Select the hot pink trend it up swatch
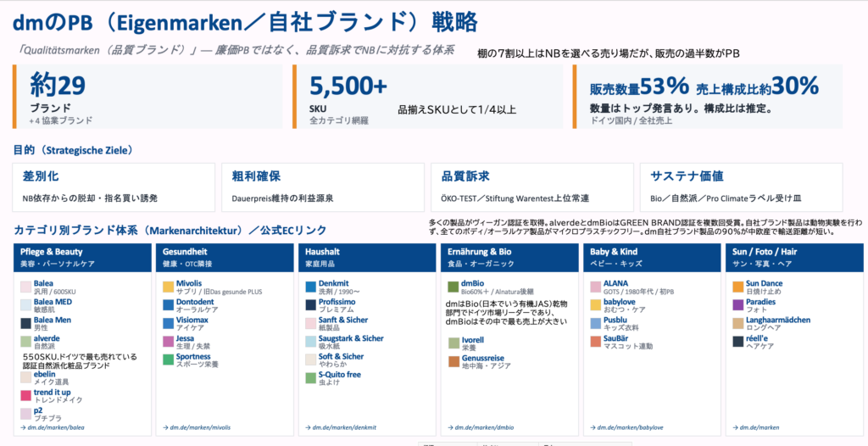Screen dimensions: 868x446 (x=25, y=396)
